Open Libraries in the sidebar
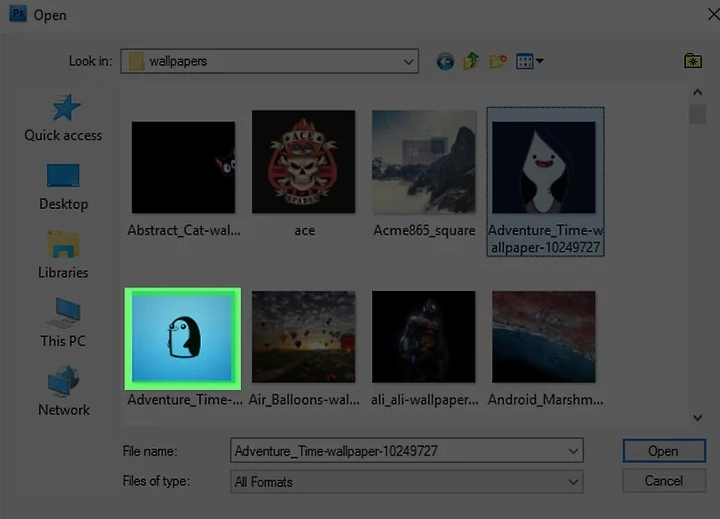The width and height of the screenshot is (720, 519). [63, 255]
